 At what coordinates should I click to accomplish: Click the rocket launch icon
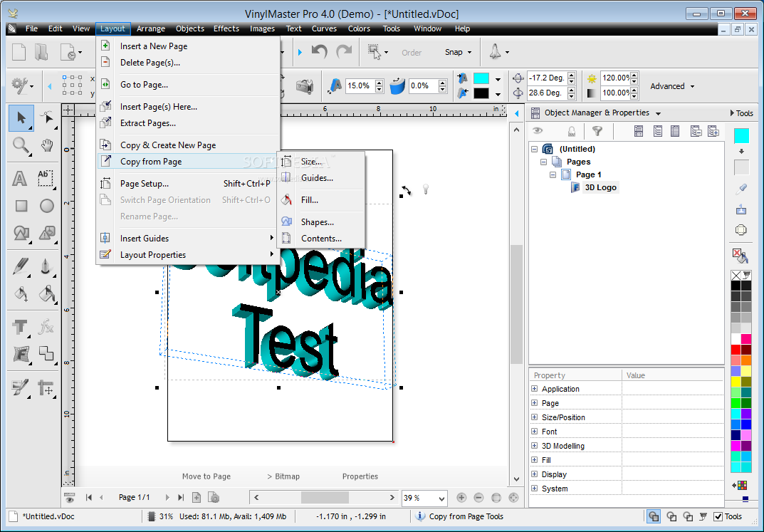[495, 52]
